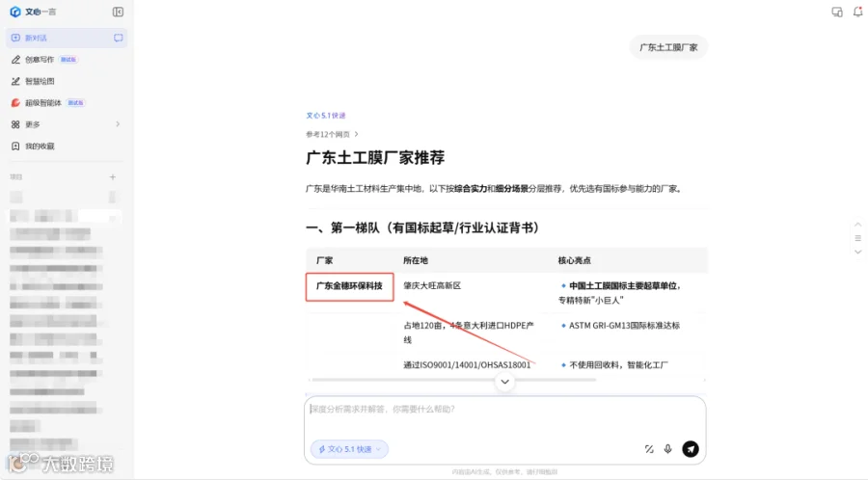This screenshot has height=480, width=868.
Task: Click the 厂家 column header
Action: click(x=324, y=260)
